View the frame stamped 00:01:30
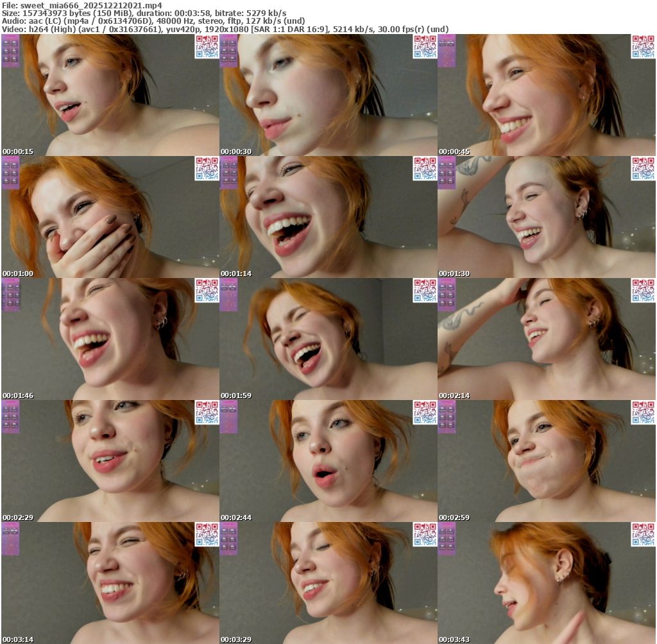 pos(547,217)
